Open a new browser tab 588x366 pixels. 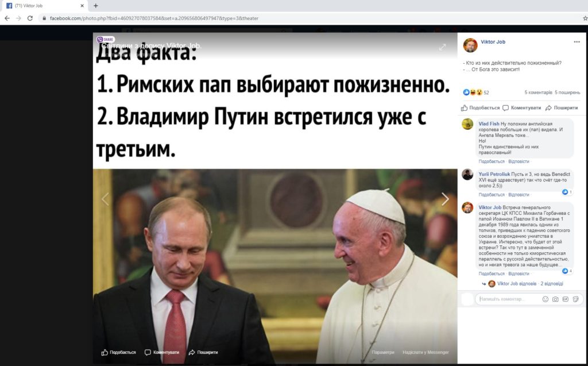pyautogui.click(x=96, y=6)
